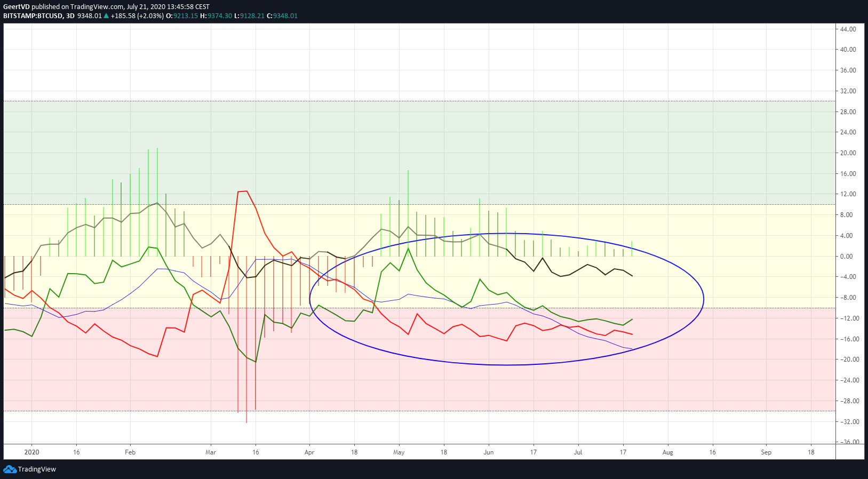Click the TradingView logo icon
The height and width of the screenshot is (479, 868).
[10, 469]
